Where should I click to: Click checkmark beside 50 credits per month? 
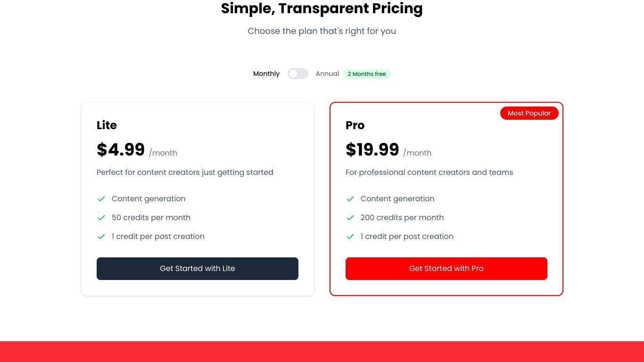[x=101, y=218]
